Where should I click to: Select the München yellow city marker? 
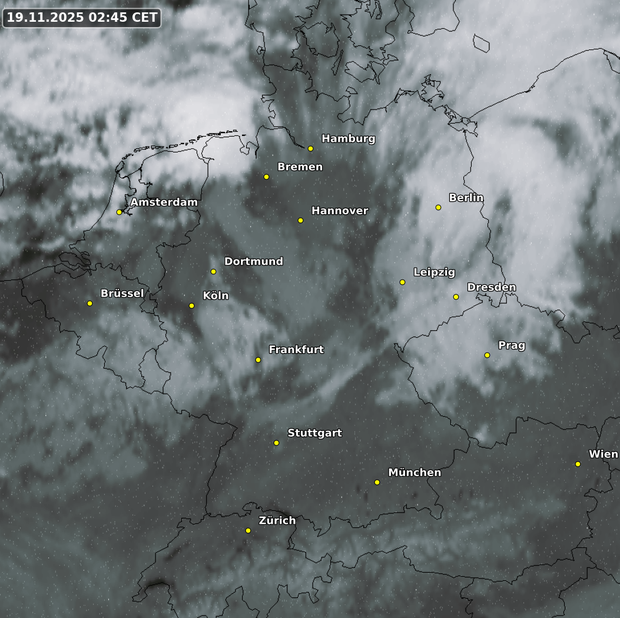pos(377,483)
